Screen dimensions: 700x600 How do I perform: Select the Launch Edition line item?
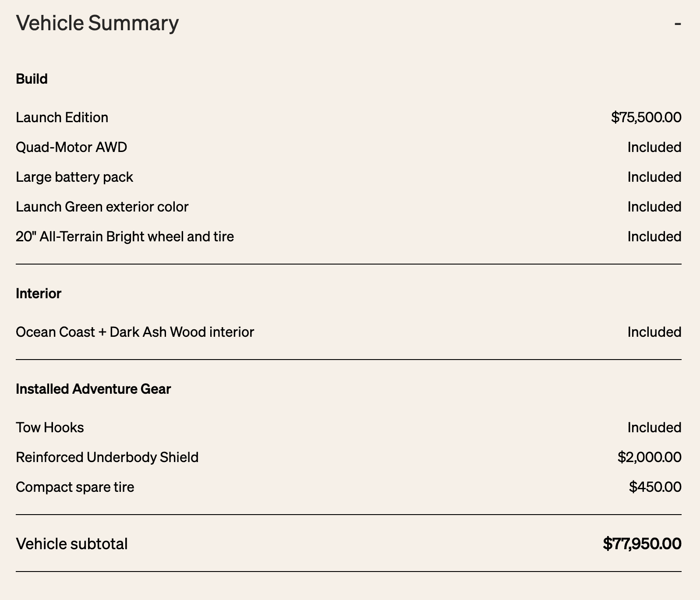(62, 117)
